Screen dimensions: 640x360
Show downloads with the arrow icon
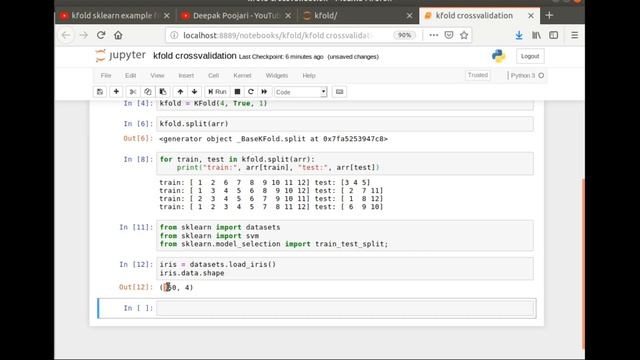519,36
